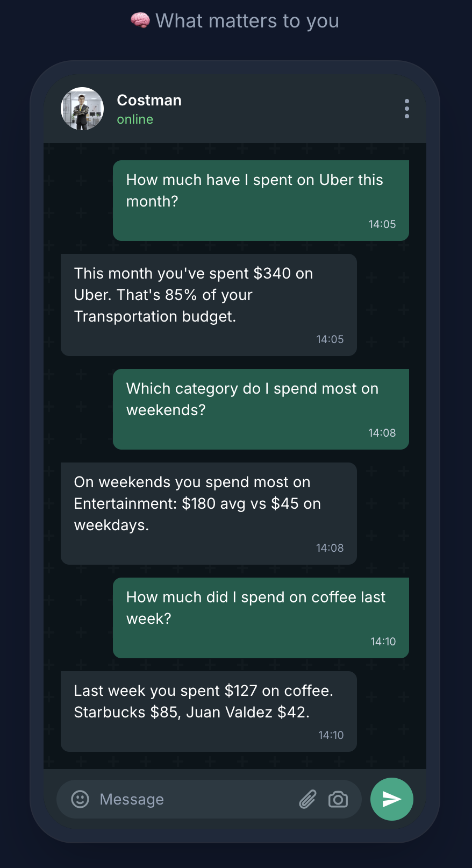Click the online status indicator
This screenshot has width=472, height=868.
point(134,119)
